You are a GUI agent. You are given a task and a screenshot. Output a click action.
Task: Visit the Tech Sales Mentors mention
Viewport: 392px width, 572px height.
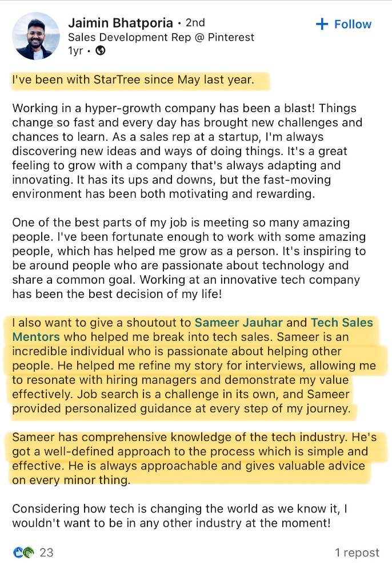pos(341,323)
